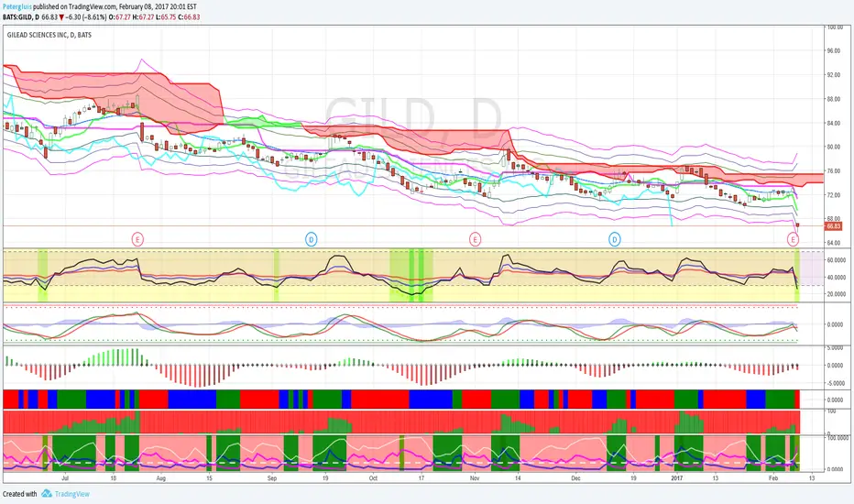This screenshot has width=854, height=504.
Task: Click the 72.00 price axis label
Action: point(833,194)
